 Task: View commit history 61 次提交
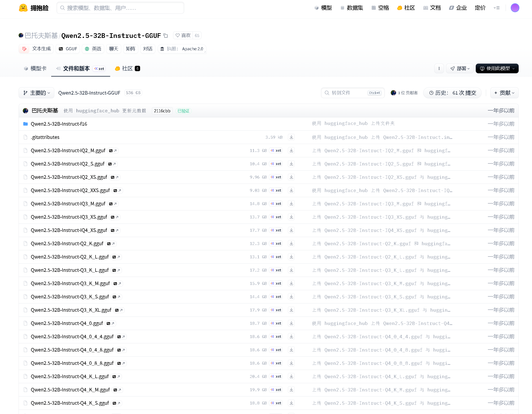(x=452, y=93)
